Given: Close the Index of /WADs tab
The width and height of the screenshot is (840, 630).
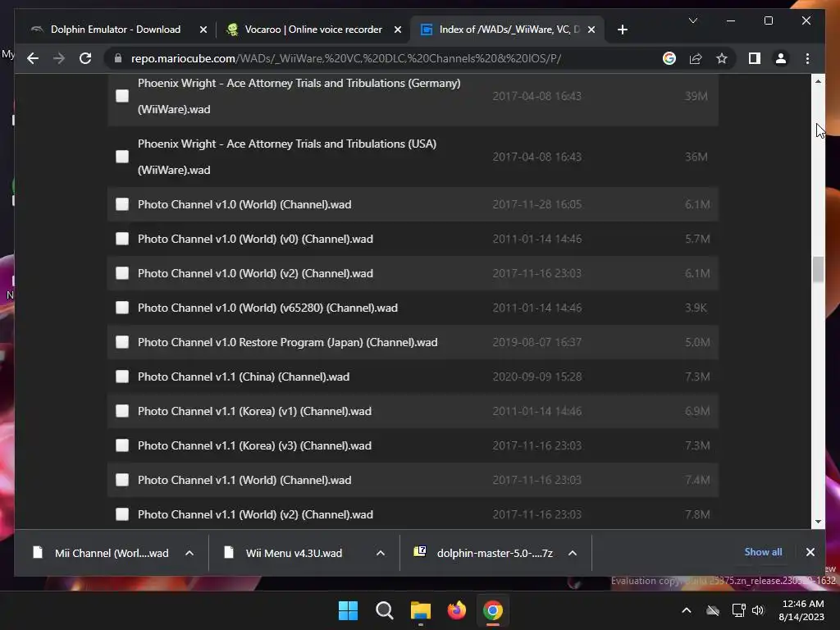Looking at the screenshot, I should click(591, 30).
